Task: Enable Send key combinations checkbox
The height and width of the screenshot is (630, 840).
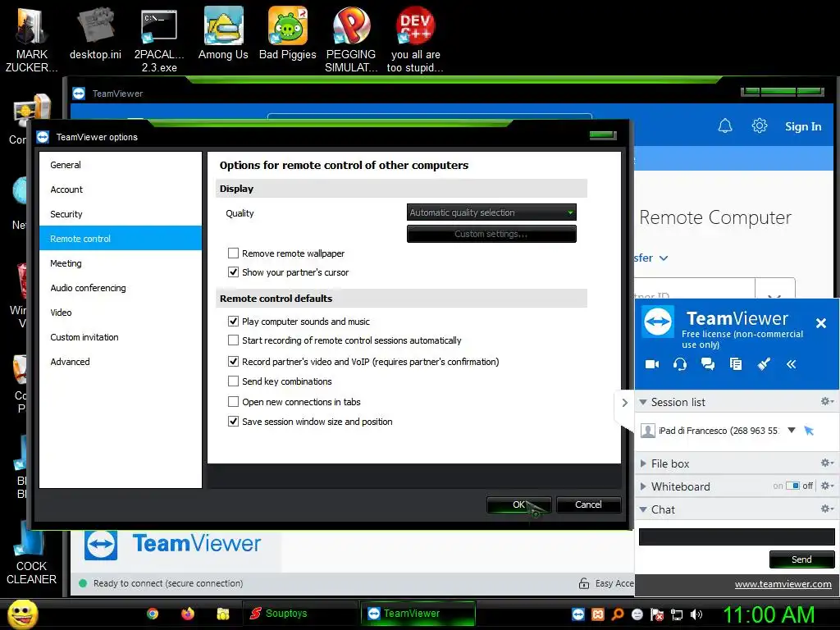Action: [233, 381]
